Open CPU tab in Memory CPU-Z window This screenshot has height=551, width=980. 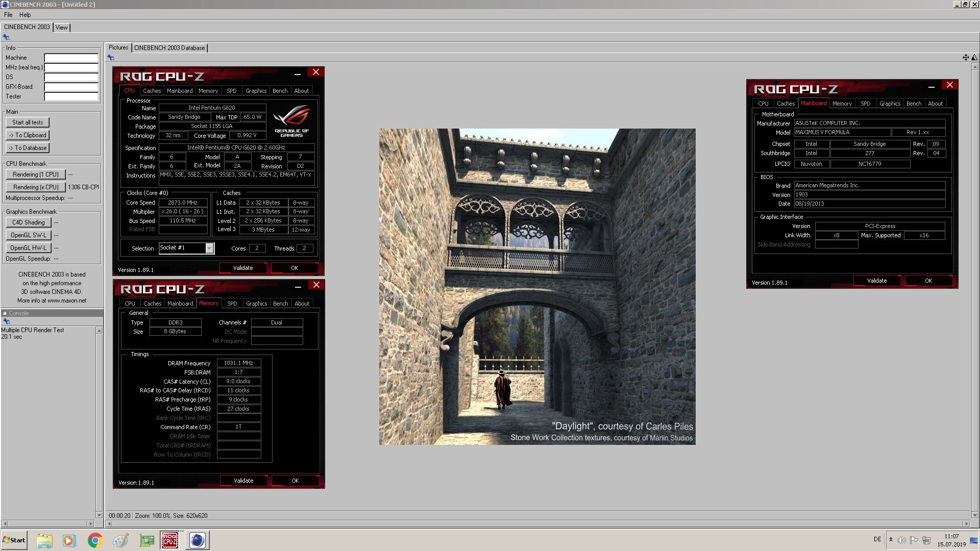coord(130,304)
